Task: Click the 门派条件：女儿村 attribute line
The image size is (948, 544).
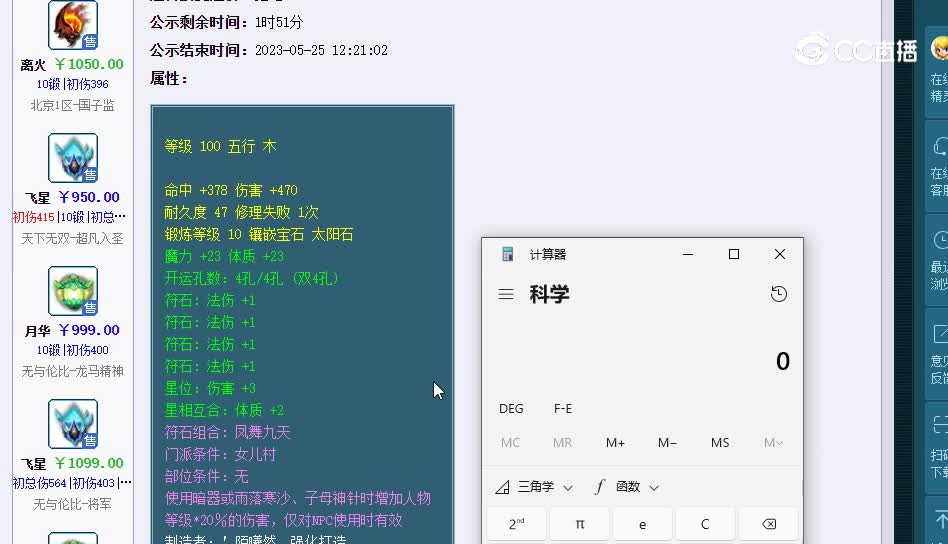Action: click(x=220, y=454)
